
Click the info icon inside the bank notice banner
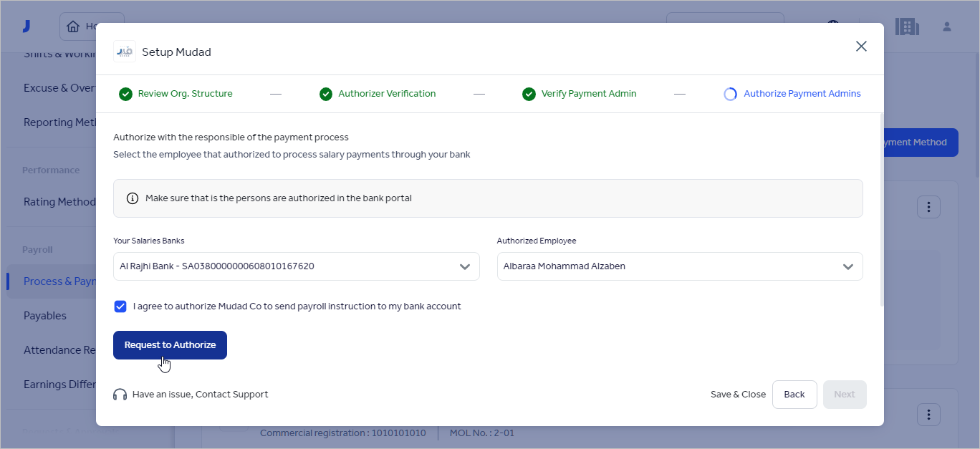tap(133, 198)
